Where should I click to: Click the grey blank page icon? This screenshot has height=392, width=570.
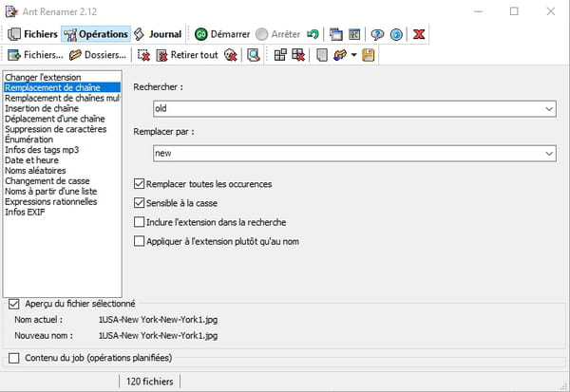point(322,55)
